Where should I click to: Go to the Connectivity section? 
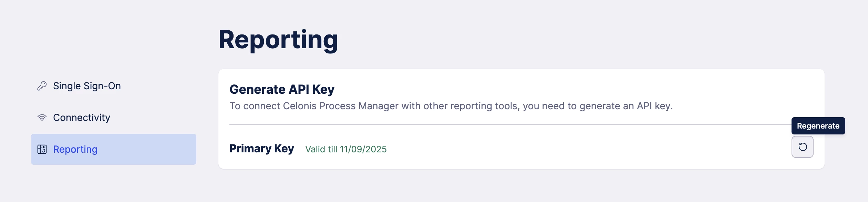coord(81,118)
